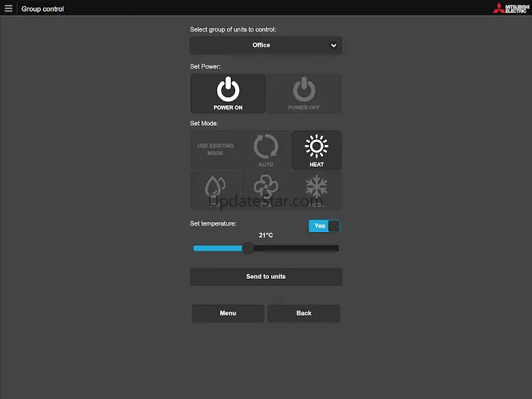Viewport: 532px width, 399px height.
Task: Click the Back button
Action: (x=304, y=313)
